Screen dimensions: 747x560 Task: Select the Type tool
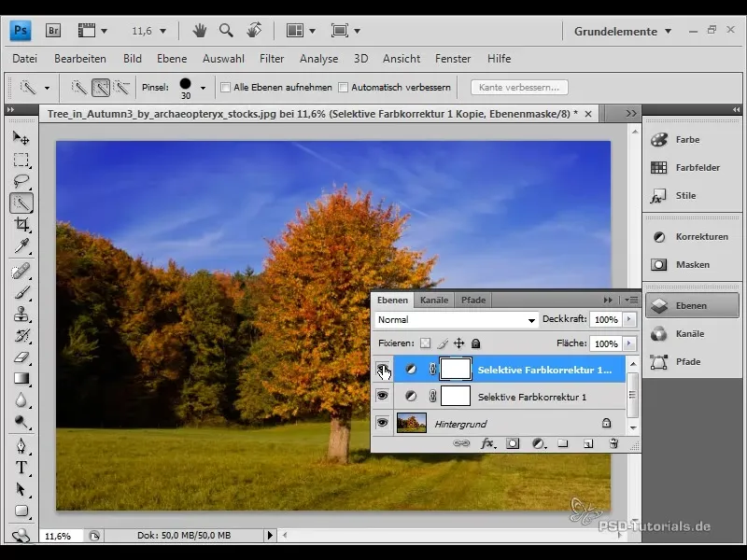21,468
